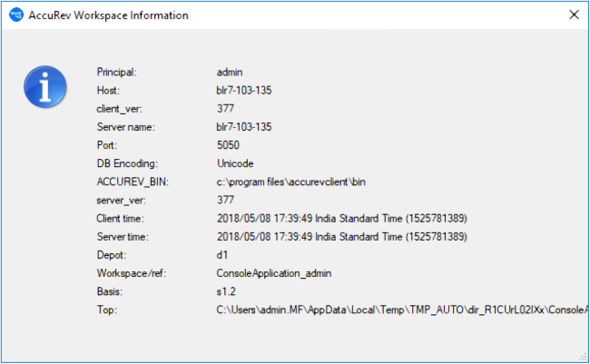Click the Server time timestamp value
This screenshot has width=590, height=364.
[341, 237]
